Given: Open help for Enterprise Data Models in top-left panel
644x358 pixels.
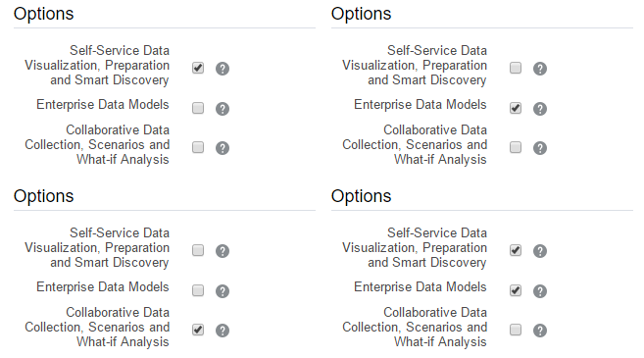Looking at the screenshot, I should pos(223,109).
